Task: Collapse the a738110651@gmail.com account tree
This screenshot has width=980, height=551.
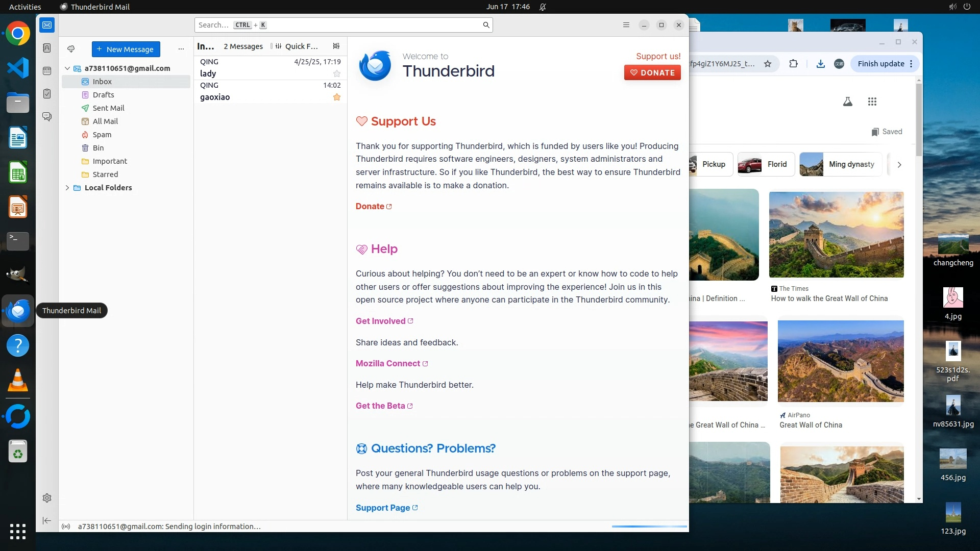Action: (x=67, y=68)
